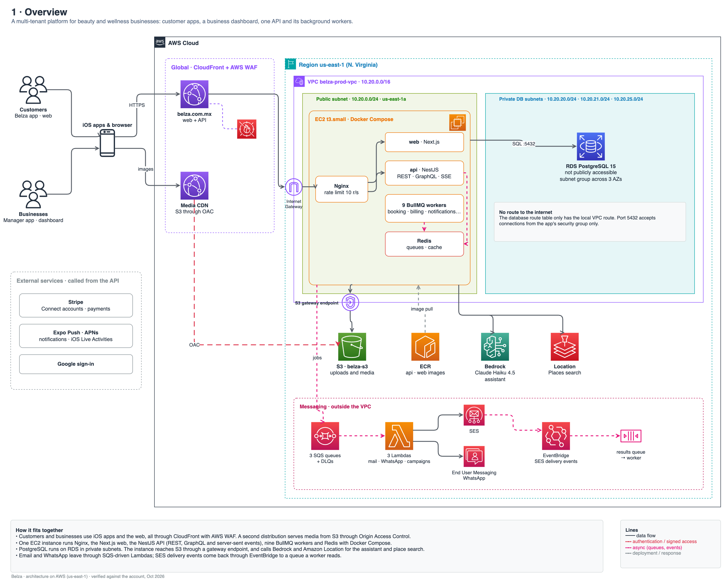Click the results queue icon
Image resolution: width=728 pixels, height=586 pixels.
pyautogui.click(x=631, y=436)
